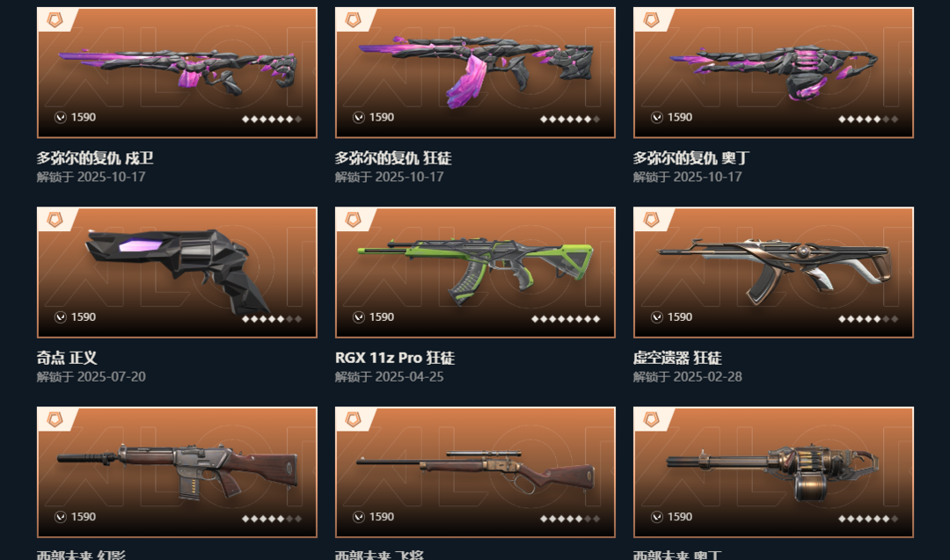950x560 pixels.
Task: Click the 1590 price on 西部未来 奥丁 card
Action: (x=680, y=517)
